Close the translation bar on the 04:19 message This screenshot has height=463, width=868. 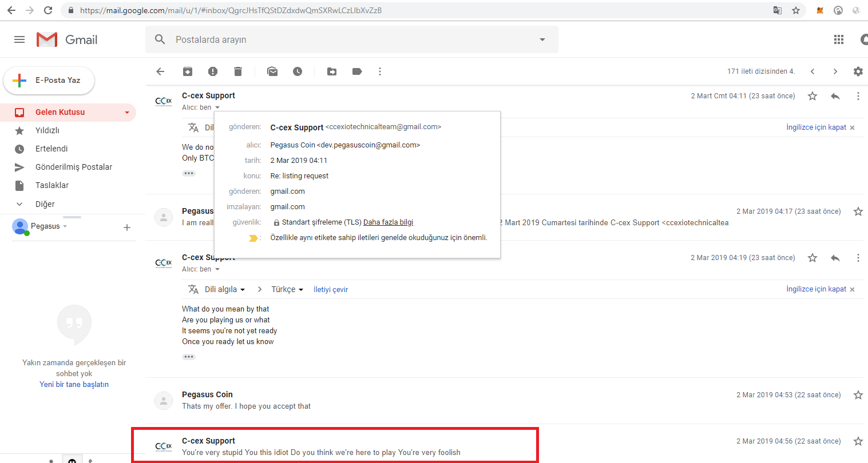pyautogui.click(x=852, y=289)
